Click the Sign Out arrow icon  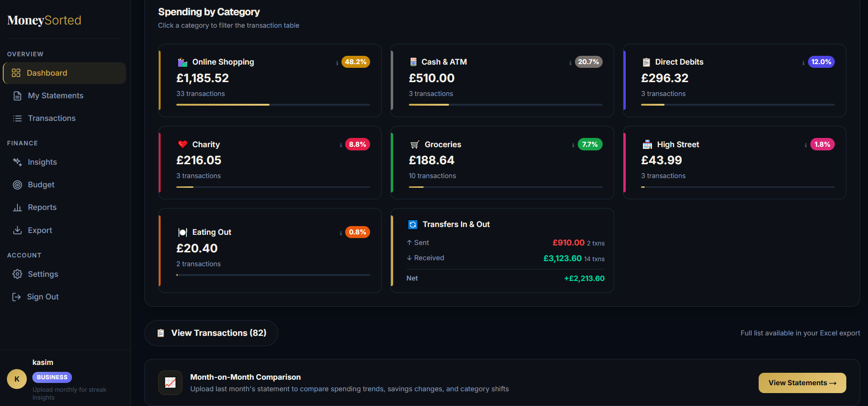tap(17, 297)
